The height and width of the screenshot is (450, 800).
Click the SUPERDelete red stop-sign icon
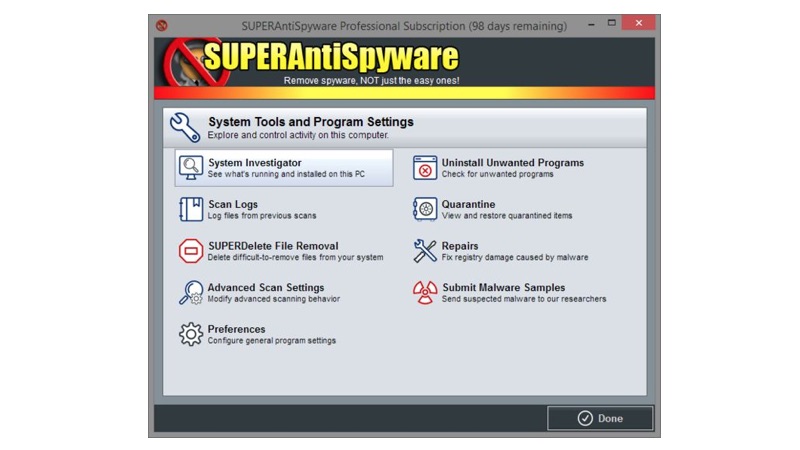click(x=191, y=251)
